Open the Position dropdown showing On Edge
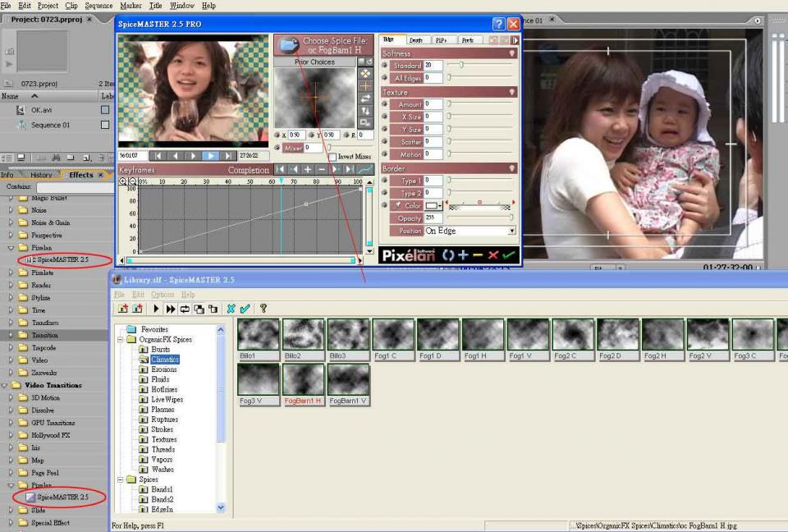788x532 pixels. point(511,231)
